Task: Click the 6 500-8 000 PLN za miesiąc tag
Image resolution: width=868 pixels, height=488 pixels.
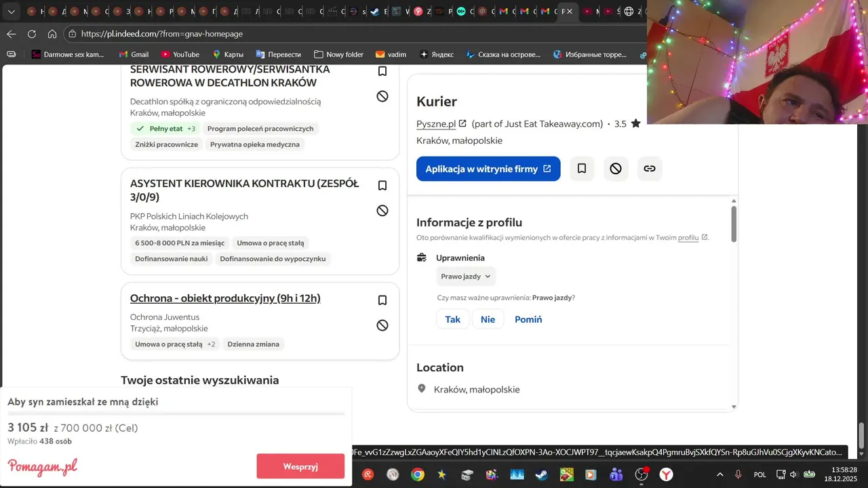Action: coord(180,243)
